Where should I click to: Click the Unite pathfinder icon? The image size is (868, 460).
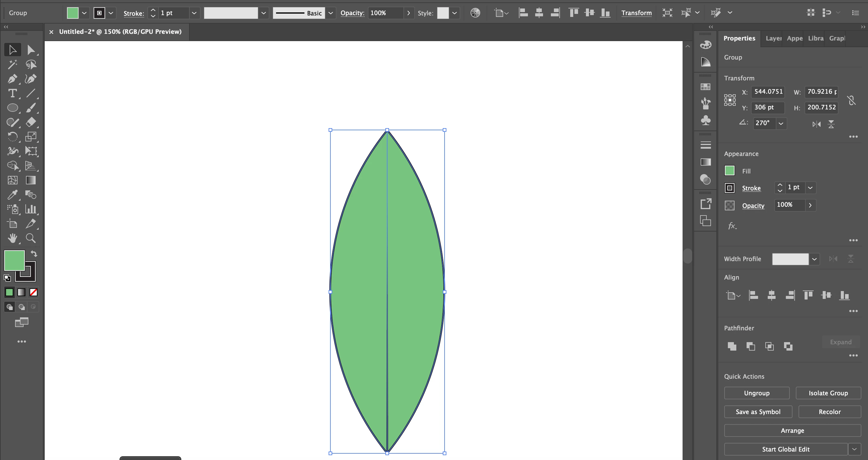[x=731, y=346]
